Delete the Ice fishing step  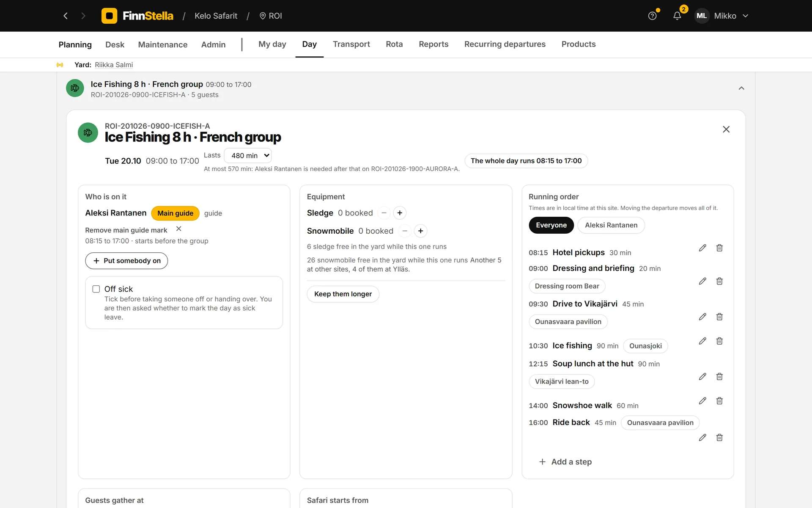pyautogui.click(x=719, y=341)
